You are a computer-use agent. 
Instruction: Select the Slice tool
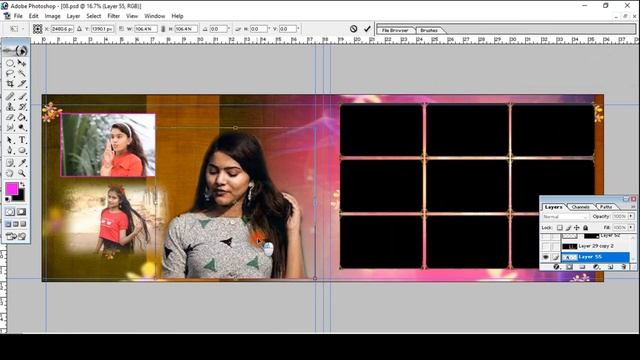(22, 84)
